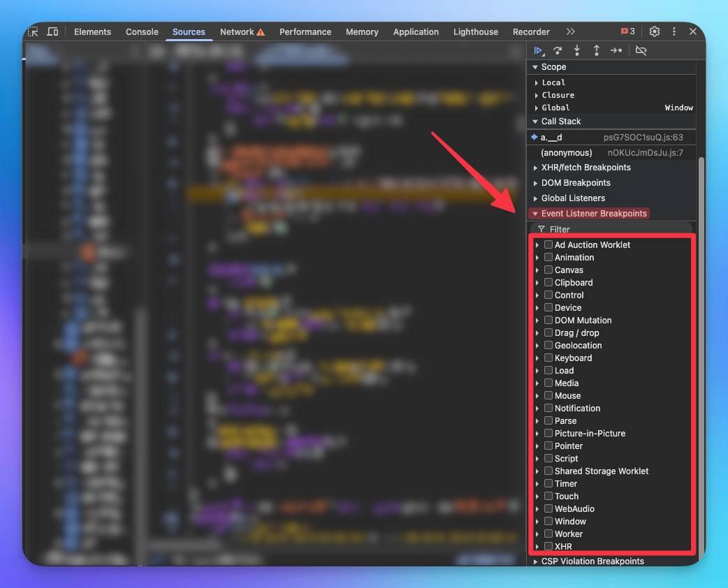Switch to the Application tab
The height and width of the screenshot is (588, 728).
pyautogui.click(x=416, y=32)
